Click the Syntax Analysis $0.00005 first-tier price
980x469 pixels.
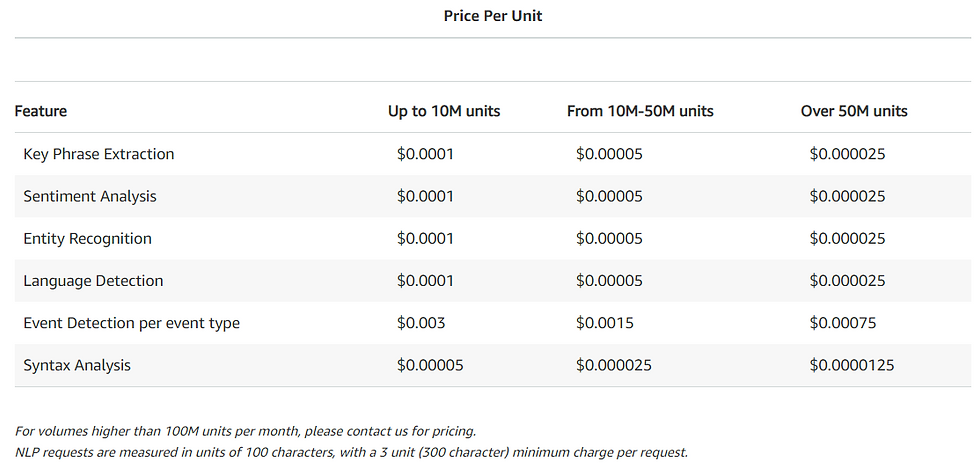pyautogui.click(x=430, y=365)
